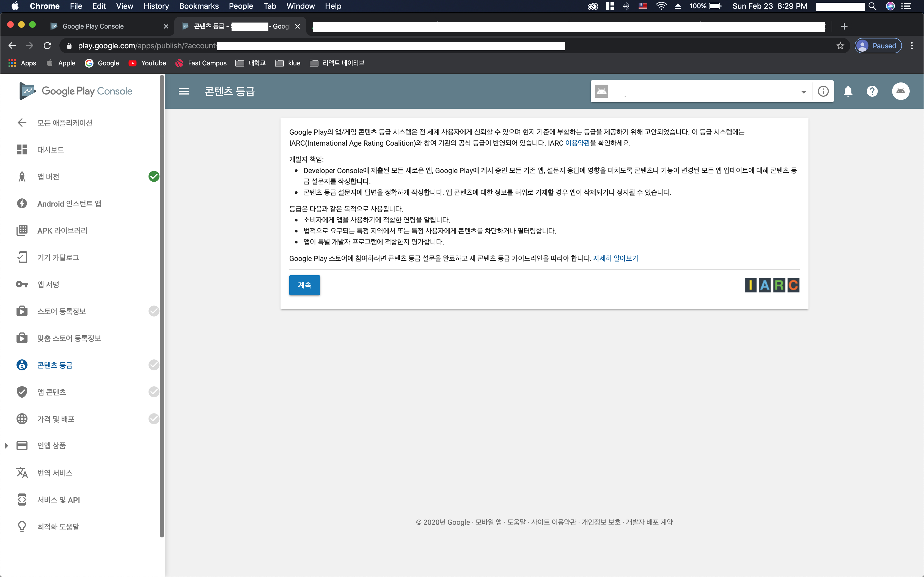Image resolution: width=924 pixels, height=577 pixels.
Task: Open the notifications bell icon
Action: pos(848,91)
